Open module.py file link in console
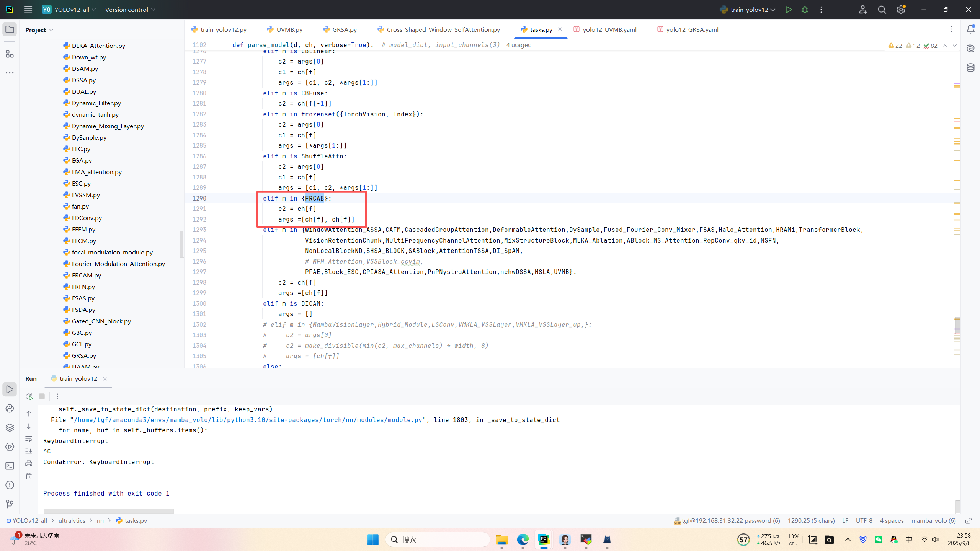 (x=248, y=420)
